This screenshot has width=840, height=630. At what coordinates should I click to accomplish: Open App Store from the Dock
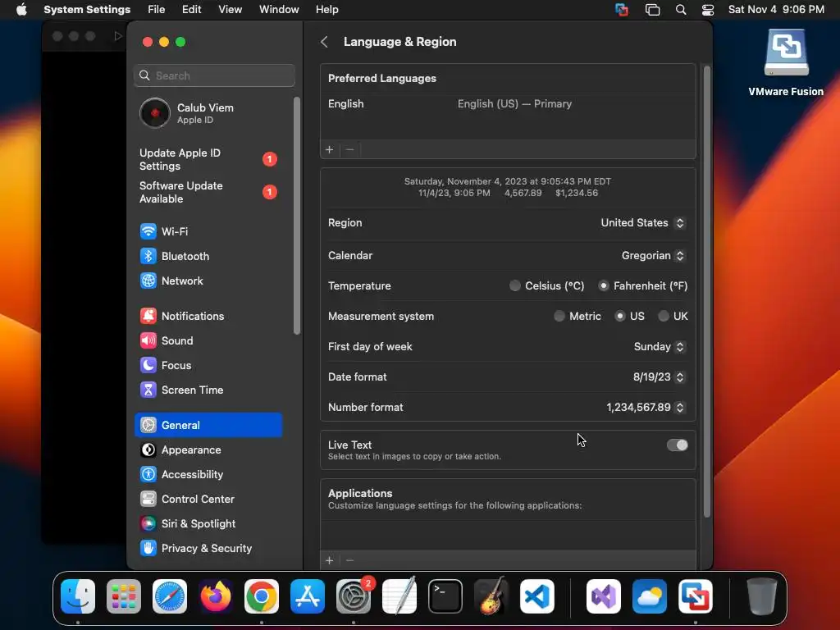click(x=308, y=596)
